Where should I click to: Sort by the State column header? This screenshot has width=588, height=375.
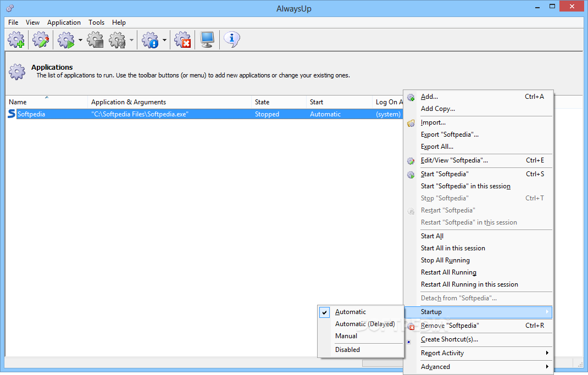point(279,102)
